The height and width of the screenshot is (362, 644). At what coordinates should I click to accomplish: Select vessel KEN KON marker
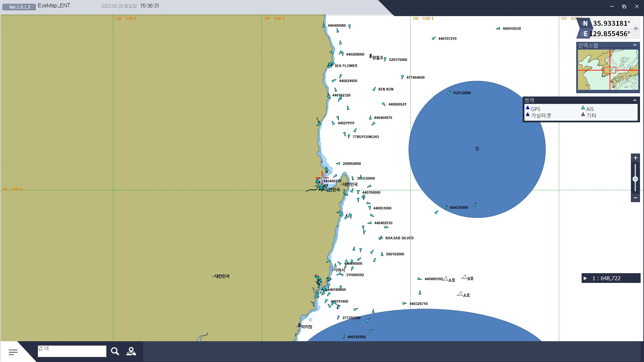[x=374, y=89]
